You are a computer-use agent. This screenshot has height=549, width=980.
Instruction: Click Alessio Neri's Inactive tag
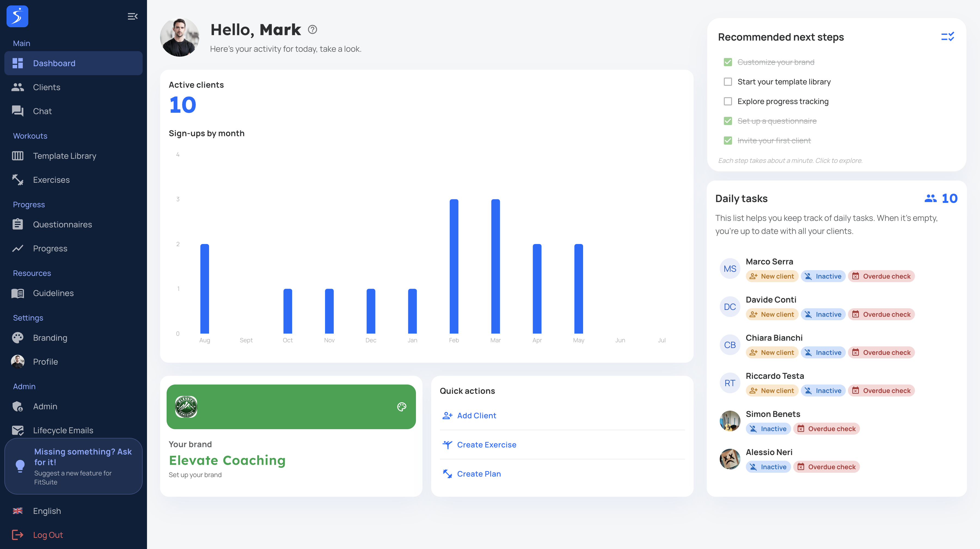point(768,467)
